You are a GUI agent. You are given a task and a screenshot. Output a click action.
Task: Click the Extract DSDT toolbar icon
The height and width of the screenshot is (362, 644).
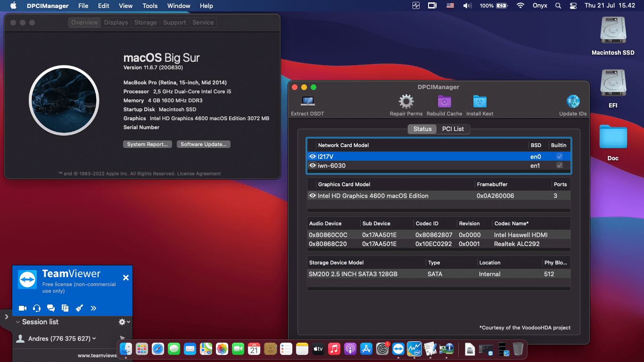point(308,101)
